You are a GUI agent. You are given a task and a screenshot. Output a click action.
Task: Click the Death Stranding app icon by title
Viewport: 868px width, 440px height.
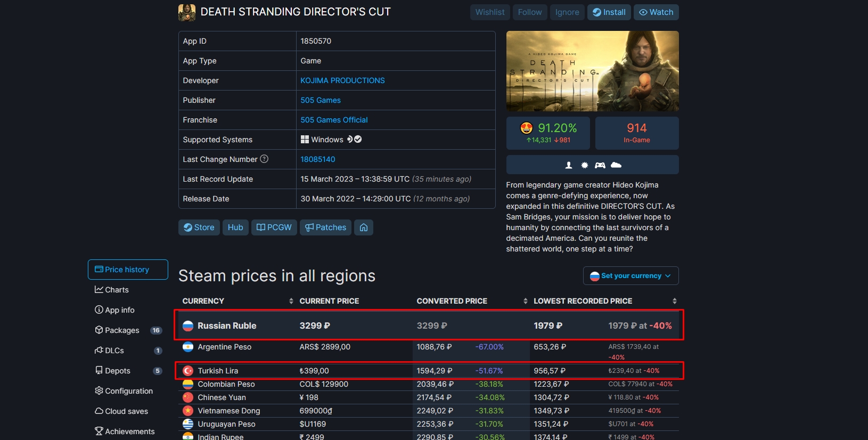point(187,12)
